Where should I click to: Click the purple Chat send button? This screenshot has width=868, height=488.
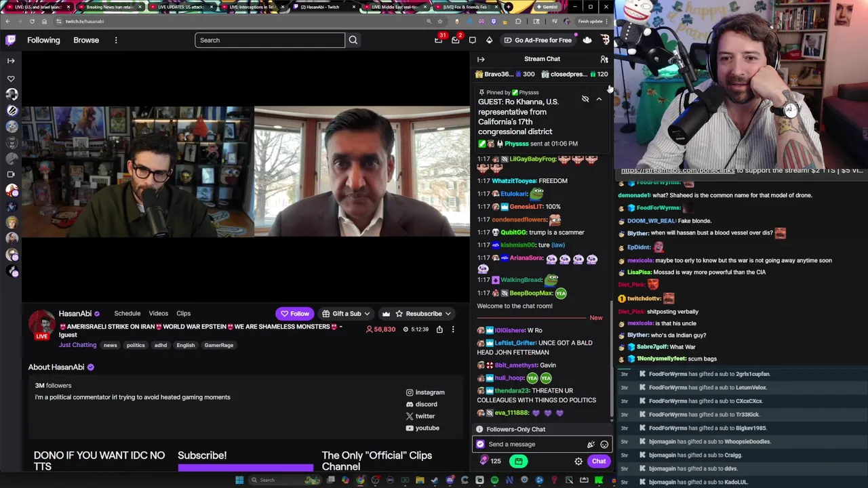pyautogui.click(x=599, y=461)
